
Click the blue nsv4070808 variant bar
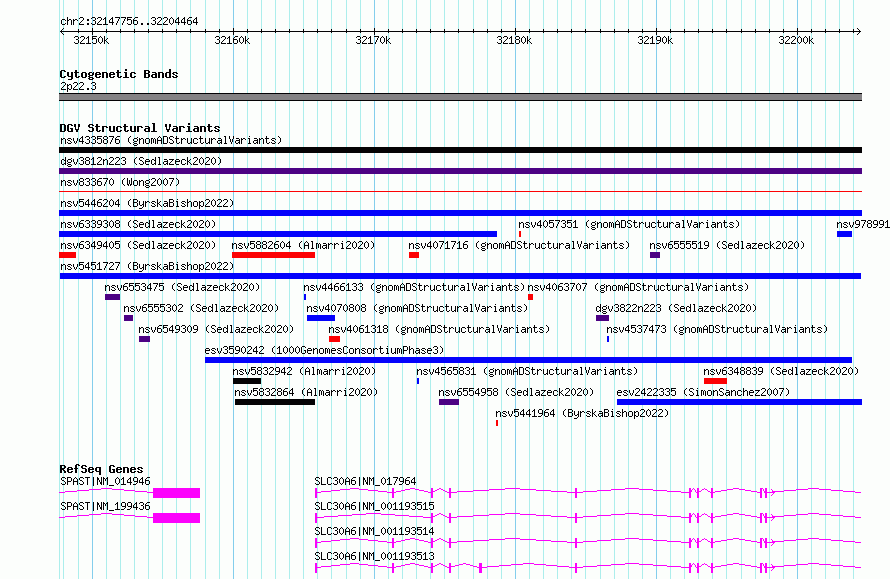pos(321,318)
